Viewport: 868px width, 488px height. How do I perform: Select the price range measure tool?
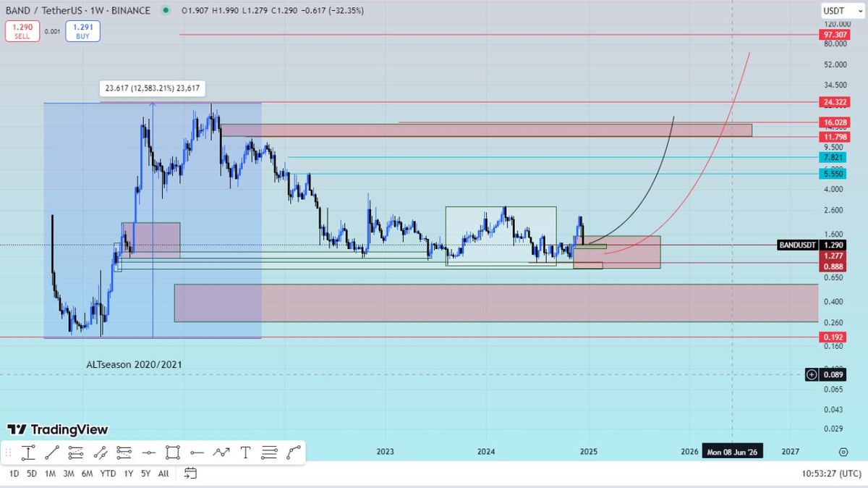pos(28,453)
